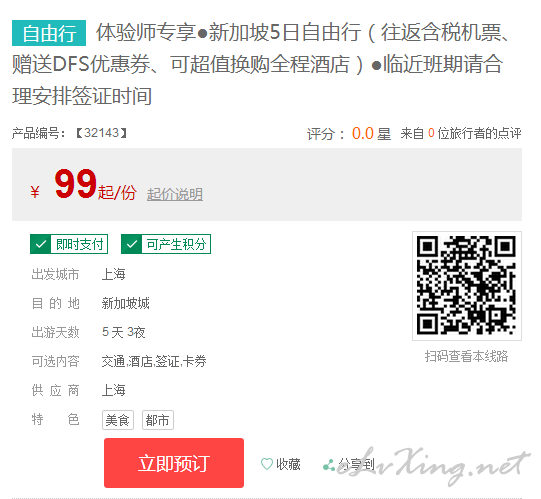Viewport: 541px width, 499px height.
Task: Click the product number 32143
Action: (x=101, y=133)
